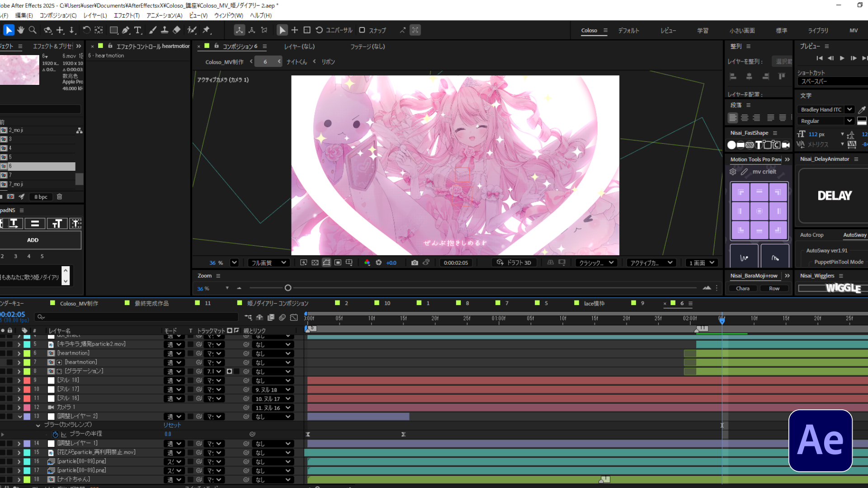Switch to the デフォルト workspace
Screen dimensions: 868x488
(x=629, y=31)
